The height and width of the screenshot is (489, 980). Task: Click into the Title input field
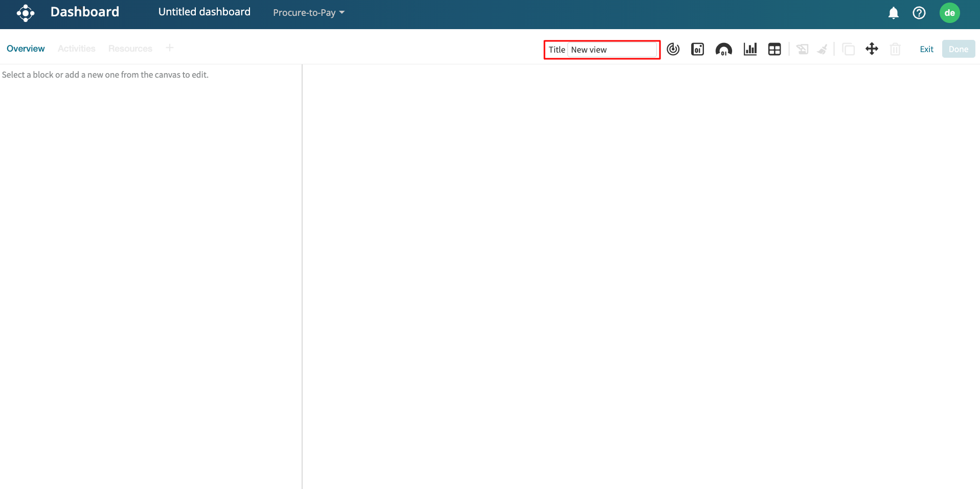612,50
